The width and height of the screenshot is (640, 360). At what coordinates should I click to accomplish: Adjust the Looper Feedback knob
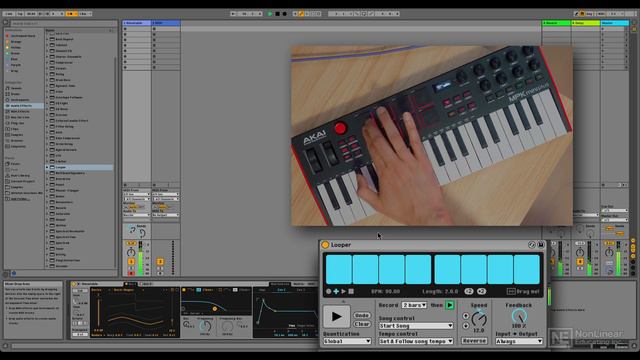[519, 316]
